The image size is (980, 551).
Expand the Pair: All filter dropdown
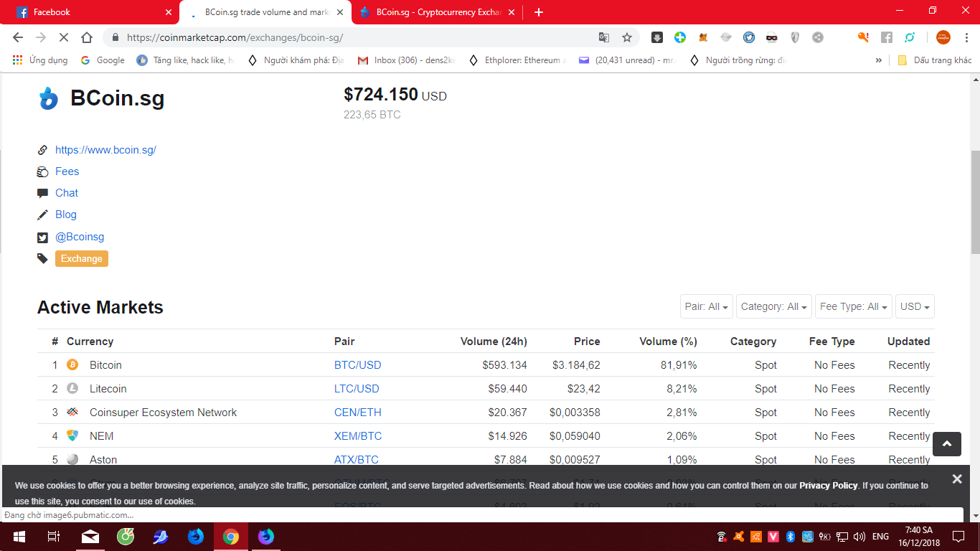point(707,306)
